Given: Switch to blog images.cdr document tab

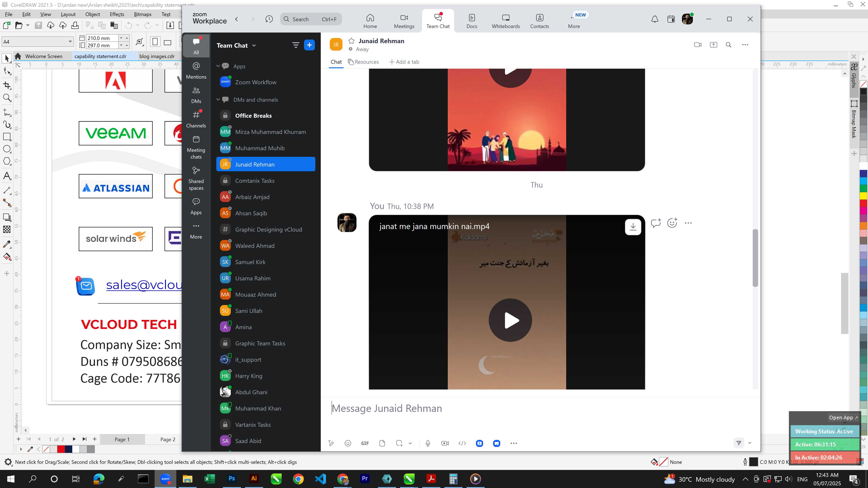Looking at the screenshot, I should (157, 56).
